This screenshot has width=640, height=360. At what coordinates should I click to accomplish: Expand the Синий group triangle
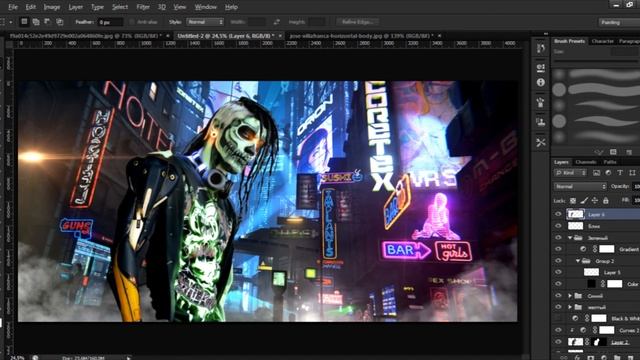(x=570, y=296)
